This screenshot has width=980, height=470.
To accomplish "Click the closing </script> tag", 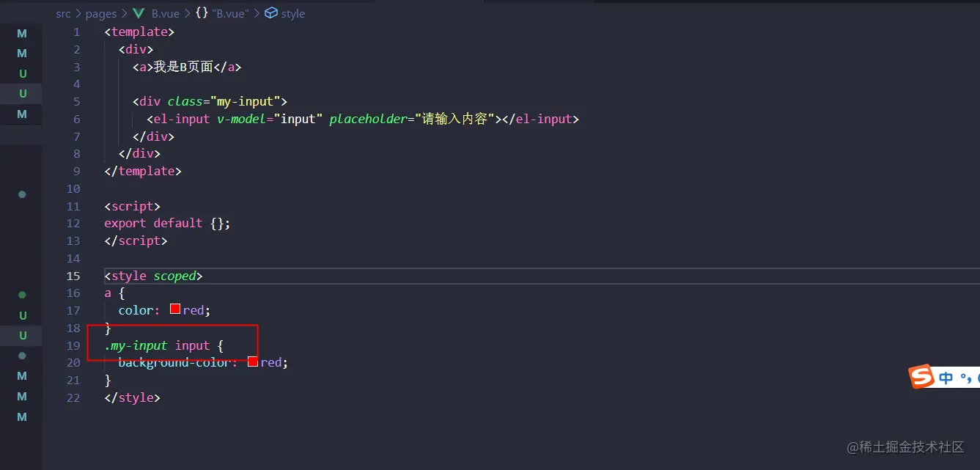I will [x=136, y=240].
